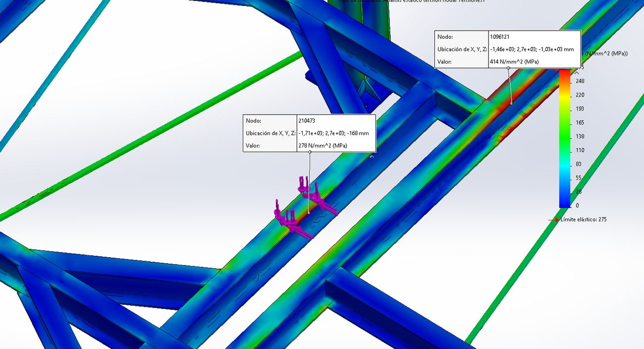Click the legend units title (N/mm^2 (MPa))
The width and height of the screenshot is (644, 349).
tap(606, 54)
